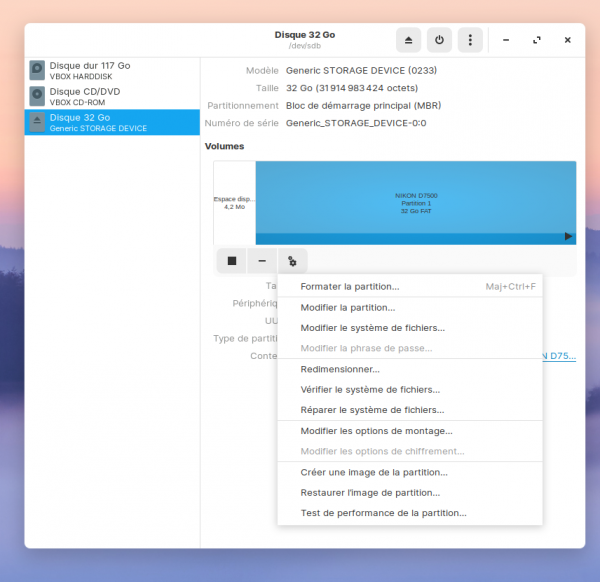
Task: Choose Vérifier le système de fichiers
Action: pyautogui.click(x=370, y=390)
